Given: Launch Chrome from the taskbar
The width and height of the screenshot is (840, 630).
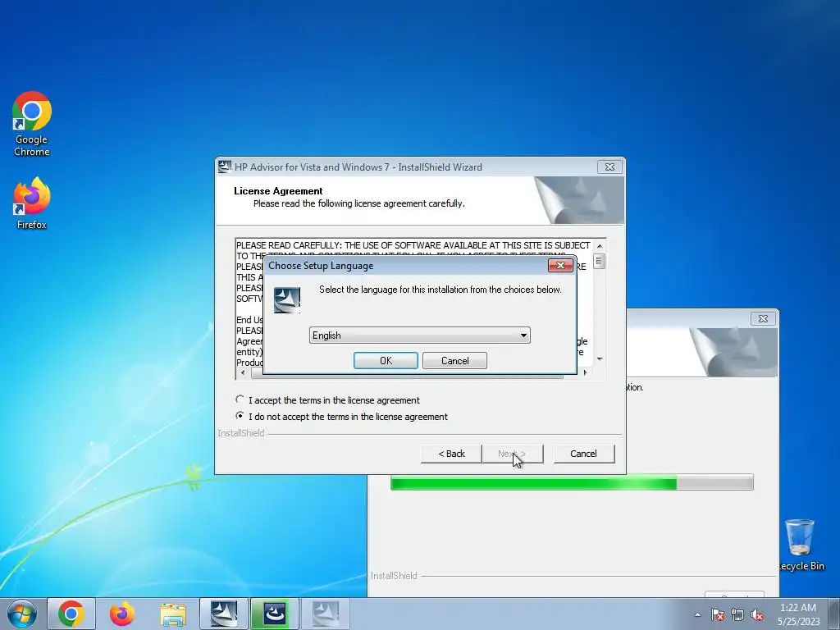Looking at the screenshot, I should point(71,614).
